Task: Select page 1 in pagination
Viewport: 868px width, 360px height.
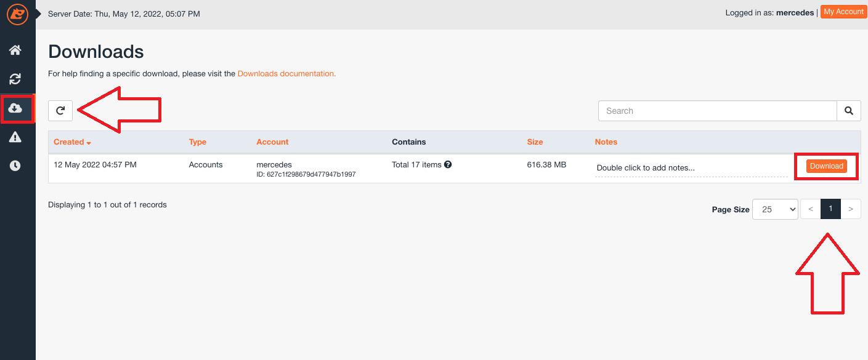Action: (x=830, y=209)
